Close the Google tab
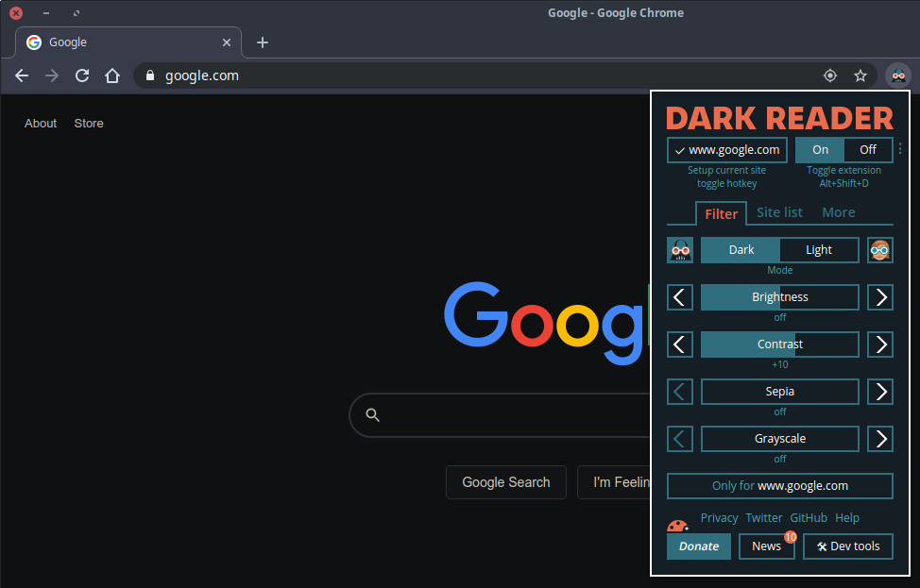920x588 pixels. (227, 42)
